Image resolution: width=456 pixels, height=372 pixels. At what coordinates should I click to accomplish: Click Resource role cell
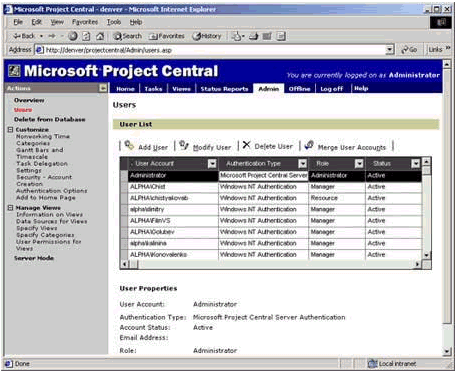(x=337, y=198)
